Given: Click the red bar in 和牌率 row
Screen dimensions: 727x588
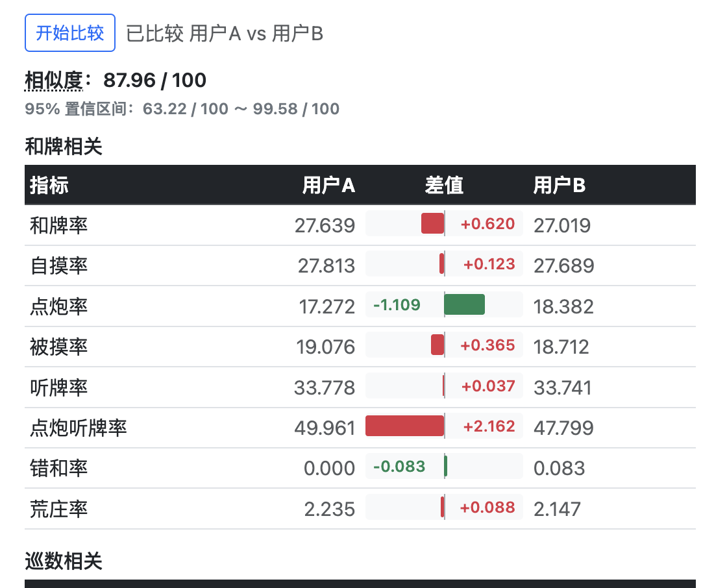Looking at the screenshot, I should tap(432, 223).
